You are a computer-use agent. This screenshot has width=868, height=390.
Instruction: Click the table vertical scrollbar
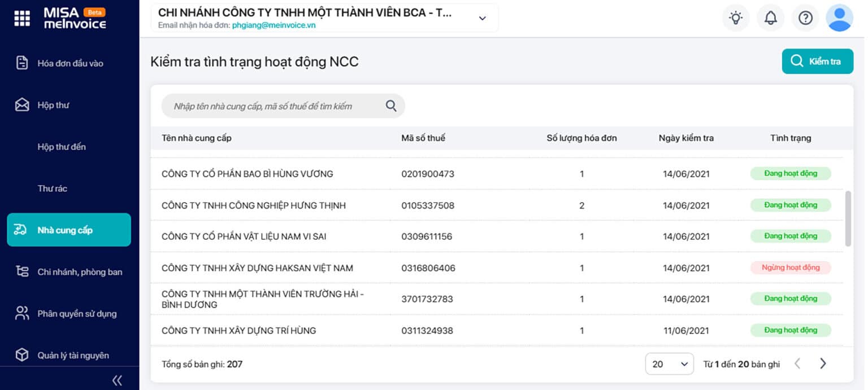click(848, 218)
